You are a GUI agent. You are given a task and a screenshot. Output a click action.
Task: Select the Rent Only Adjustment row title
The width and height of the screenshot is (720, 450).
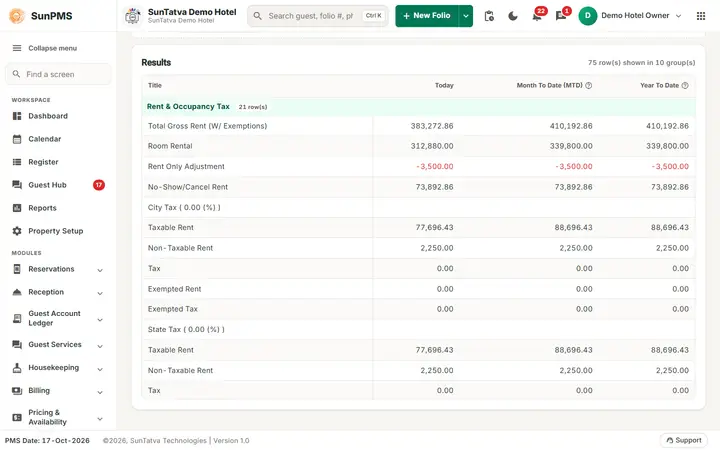pos(186,166)
